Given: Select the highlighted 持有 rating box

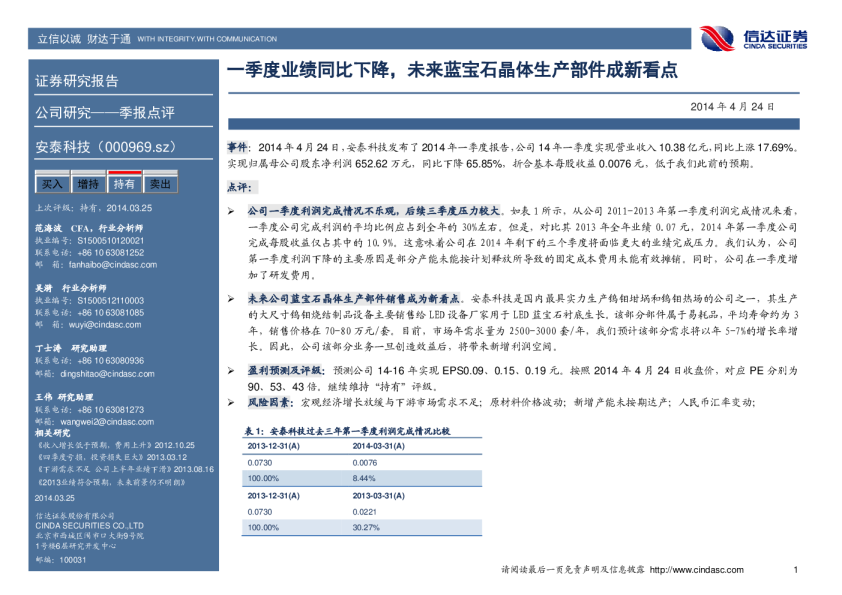Looking at the screenshot, I should pos(124,184).
